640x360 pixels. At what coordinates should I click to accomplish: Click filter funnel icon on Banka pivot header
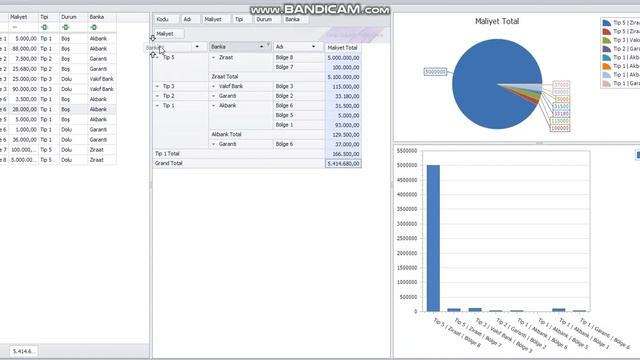tap(268, 44)
